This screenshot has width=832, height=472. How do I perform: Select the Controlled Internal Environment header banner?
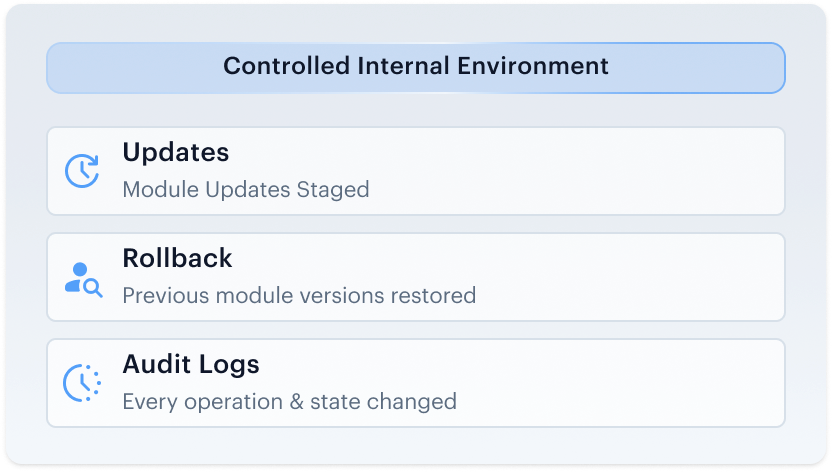(416, 68)
